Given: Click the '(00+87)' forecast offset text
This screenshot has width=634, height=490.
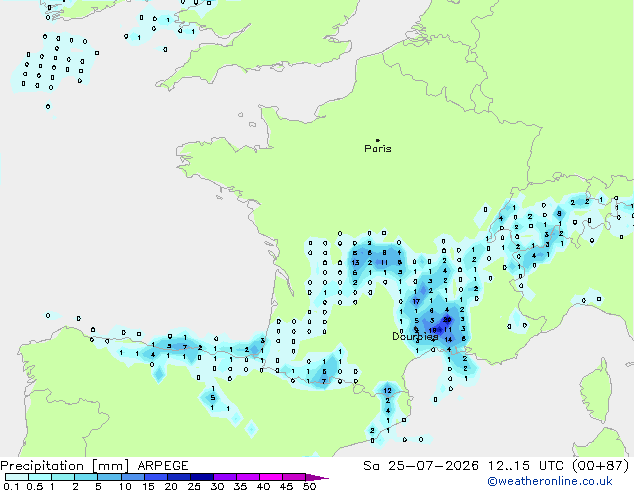Looking at the screenshot, I should (601, 466).
